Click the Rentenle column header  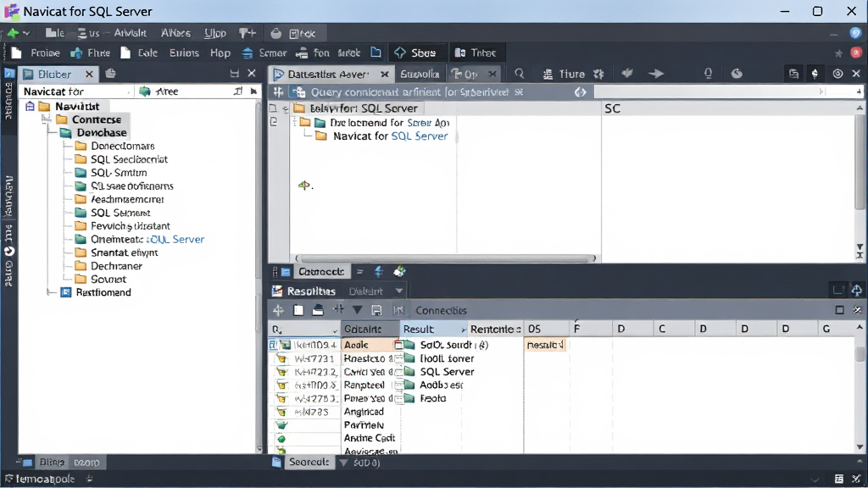(x=495, y=330)
